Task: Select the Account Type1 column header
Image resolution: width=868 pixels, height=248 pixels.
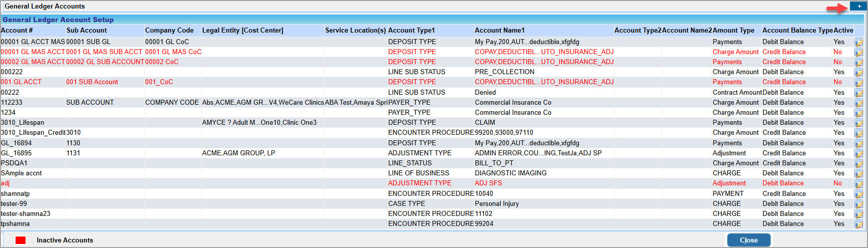Action: tap(411, 31)
